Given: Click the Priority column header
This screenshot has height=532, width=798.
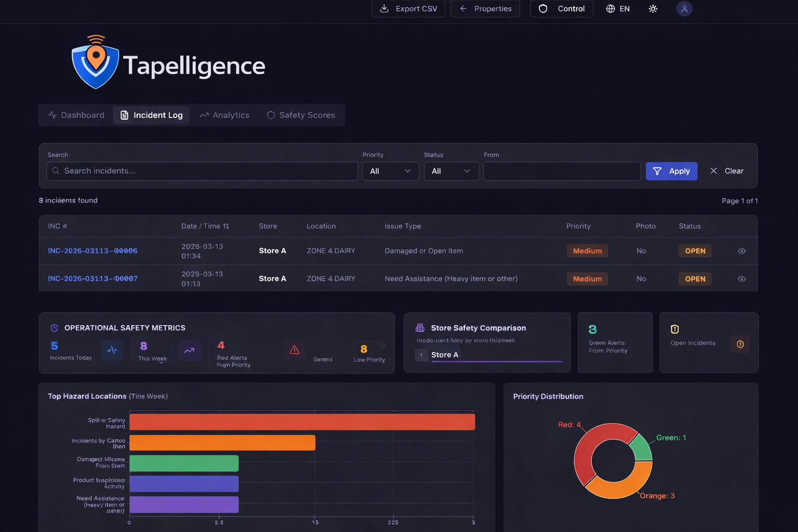Looking at the screenshot, I should [x=578, y=226].
